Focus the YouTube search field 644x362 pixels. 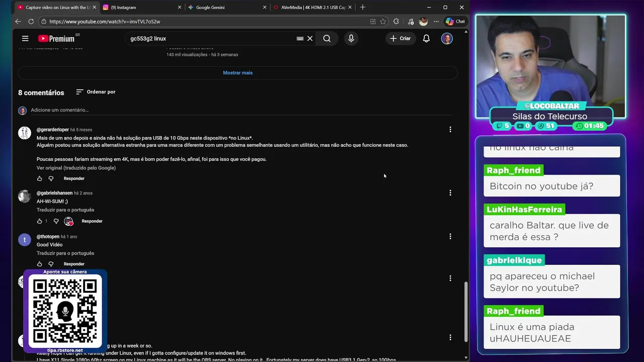211,38
